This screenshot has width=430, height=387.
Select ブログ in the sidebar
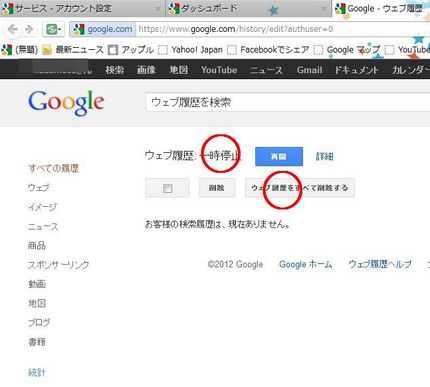click(39, 322)
